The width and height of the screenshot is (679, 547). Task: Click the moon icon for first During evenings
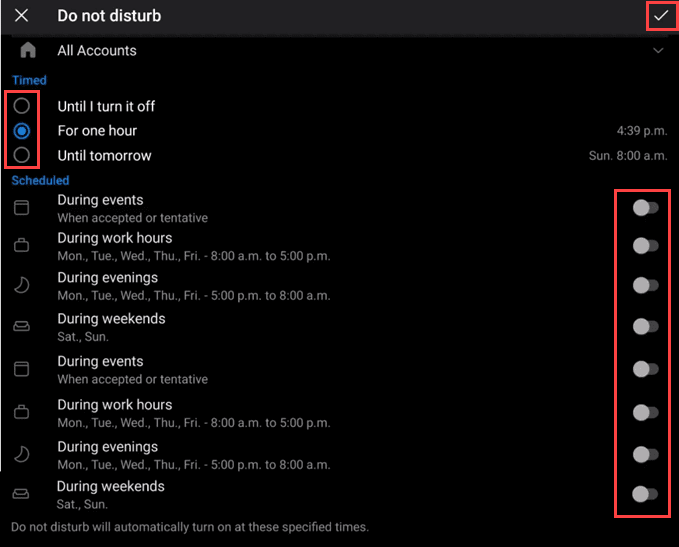coord(21,286)
